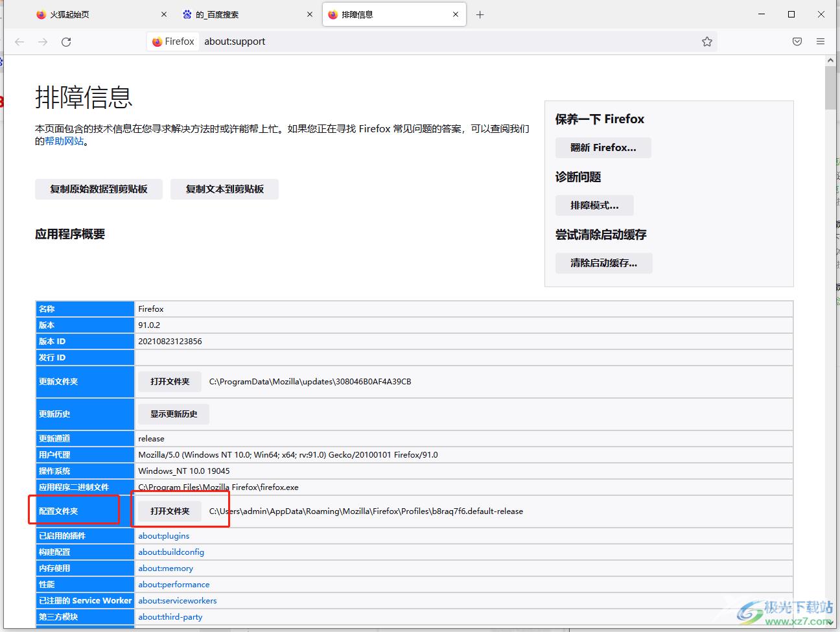This screenshot has width=840, height=632.
Task: Click 复制文本到剪贴板 button
Action: pyautogui.click(x=224, y=189)
